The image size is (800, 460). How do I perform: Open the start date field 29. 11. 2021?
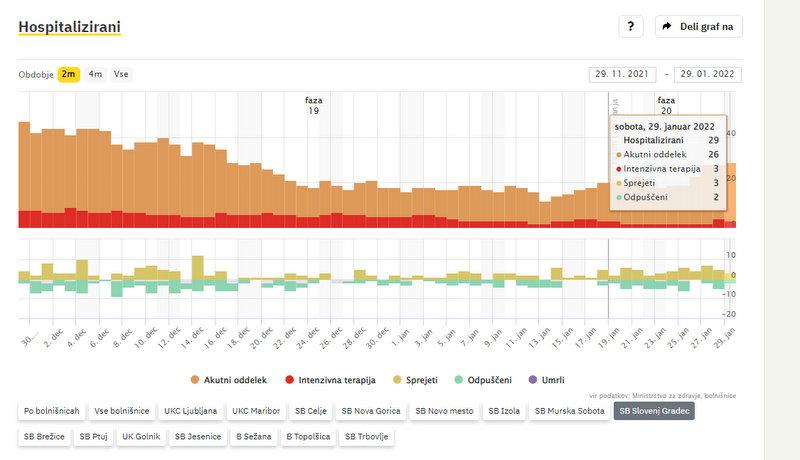623,74
